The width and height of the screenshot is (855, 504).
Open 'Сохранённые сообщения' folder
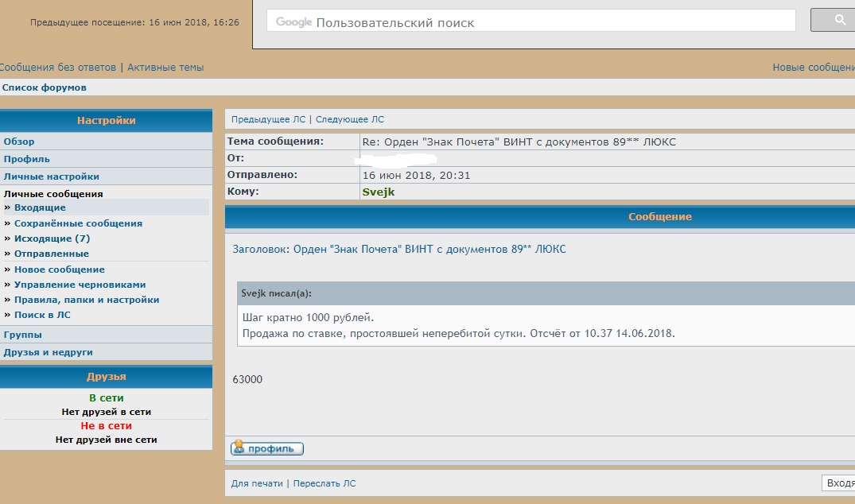point(78,223)
